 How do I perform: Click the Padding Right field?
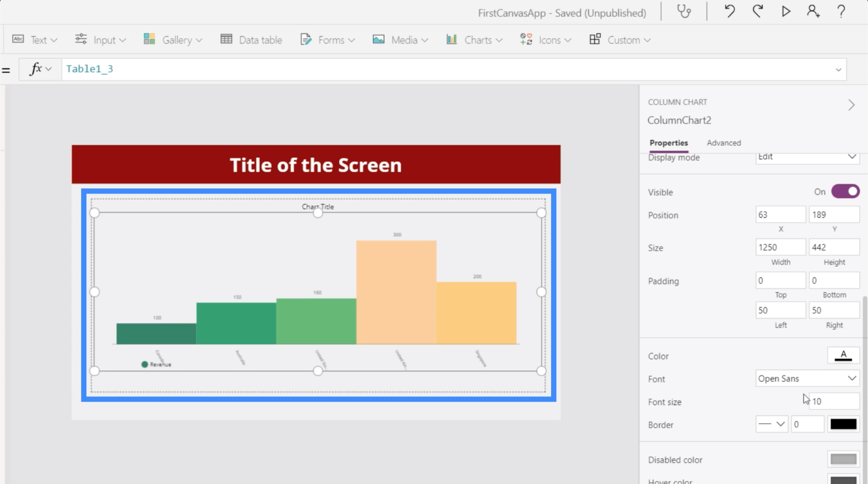pyautogui.click(x=834, y=310)
